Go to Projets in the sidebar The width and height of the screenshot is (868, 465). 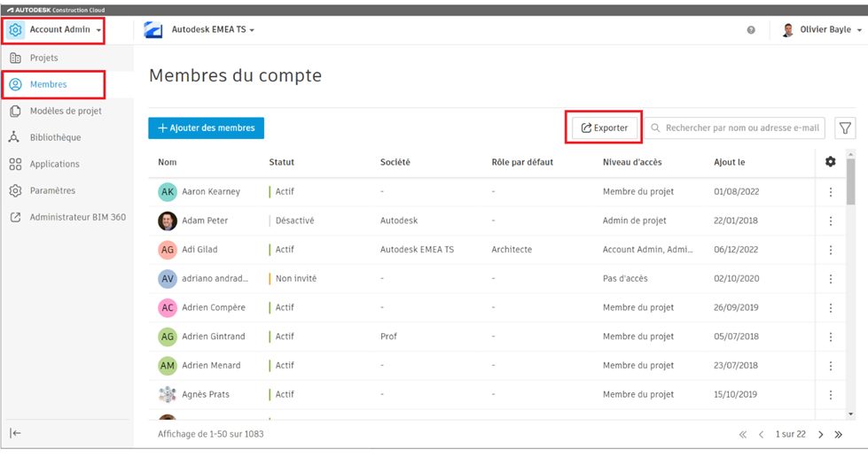coord(43,58)
